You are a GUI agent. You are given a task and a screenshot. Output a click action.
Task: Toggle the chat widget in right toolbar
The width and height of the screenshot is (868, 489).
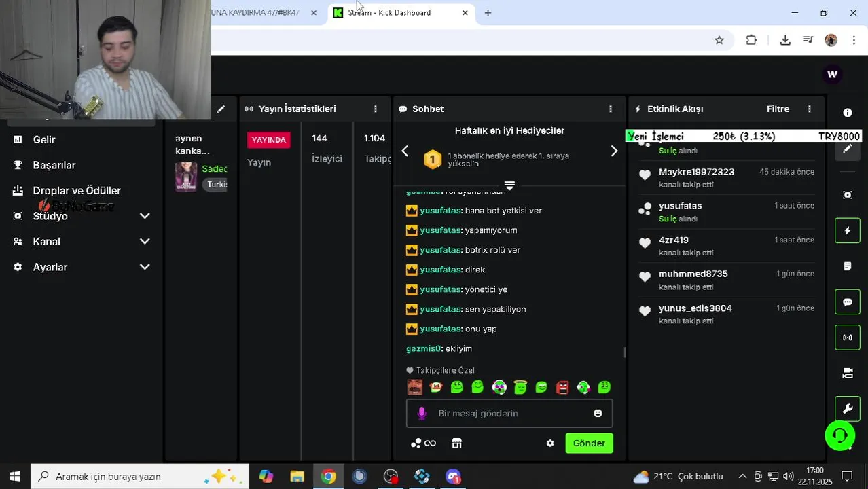tap(848, 302)
